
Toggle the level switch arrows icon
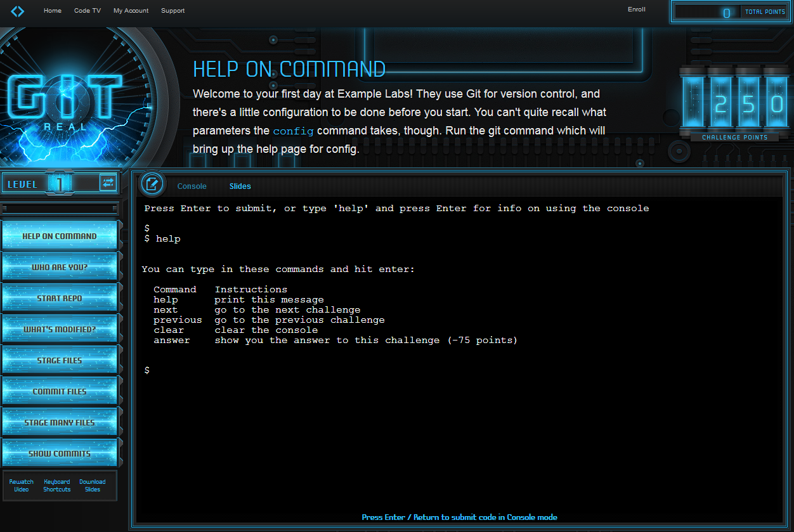[108, 183]
